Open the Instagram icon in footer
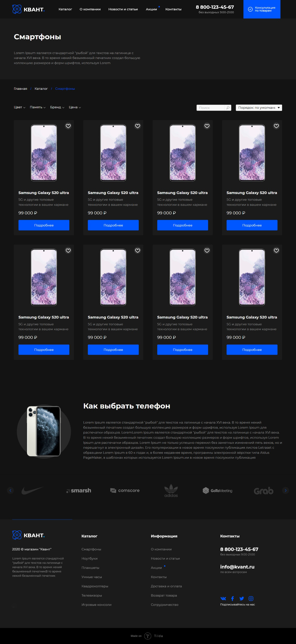Image resolution: width=296 pixels, height=644 pixels. [251, 599]
